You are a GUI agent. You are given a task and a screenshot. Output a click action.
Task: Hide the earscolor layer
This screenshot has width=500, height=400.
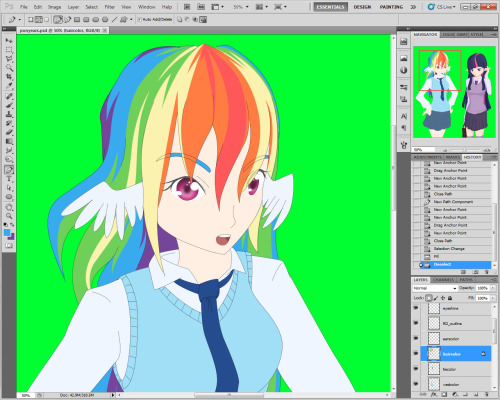(x=416, y=338)
